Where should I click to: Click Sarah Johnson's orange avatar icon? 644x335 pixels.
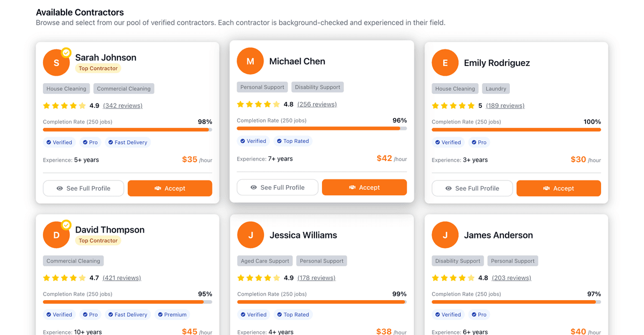coord(56,62)
